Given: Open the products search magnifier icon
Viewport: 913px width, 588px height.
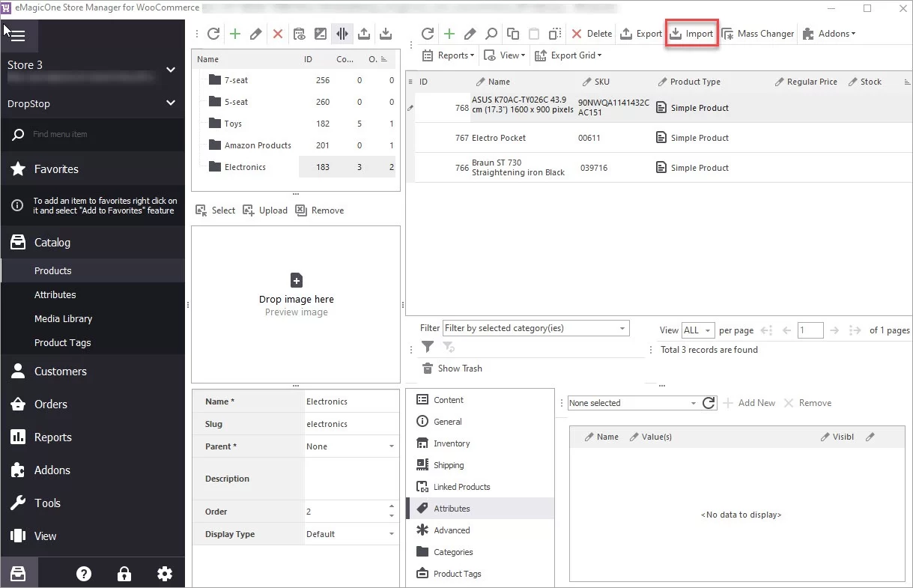Looking at the screenshot, I should point(489,34).
